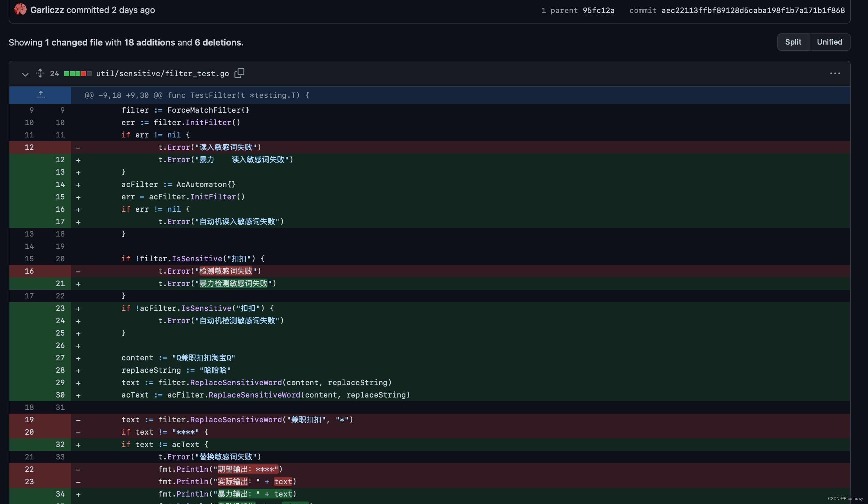The height and width of the screenshot is (504, 868).
Task: Click the diffstat colored blocks
Action: click(x=78, y=73)
